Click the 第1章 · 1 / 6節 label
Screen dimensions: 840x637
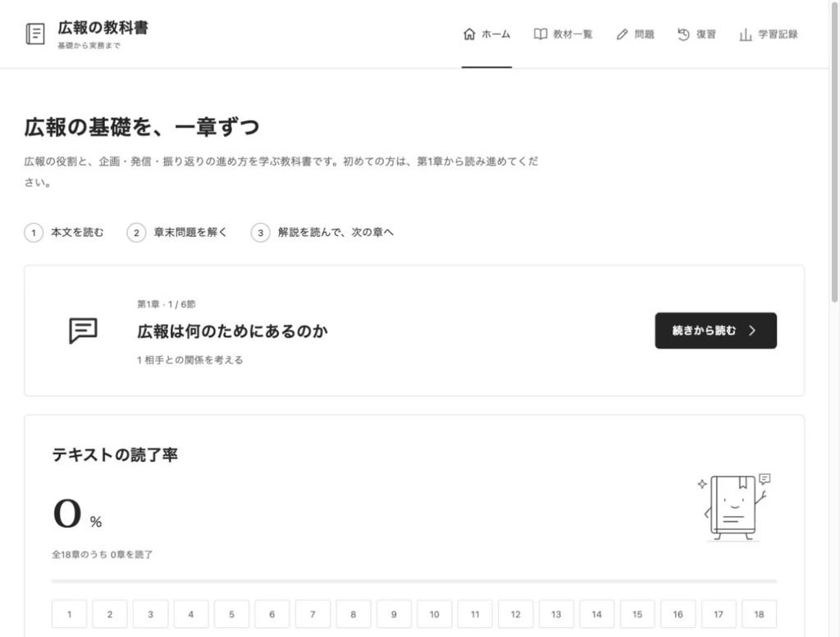166,305
